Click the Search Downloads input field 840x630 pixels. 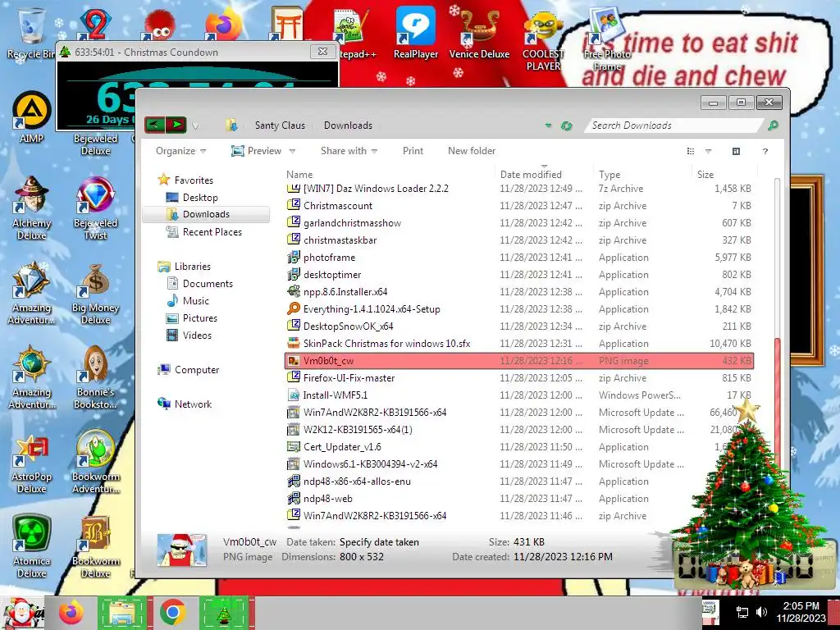pyautogui.click(x=674, y=126)
